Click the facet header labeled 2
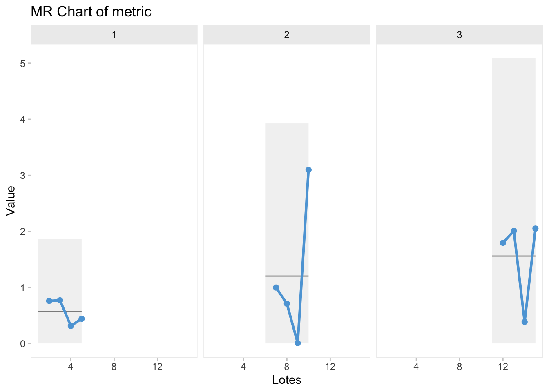Viewport: 549px width, 392px height. pos(287,35)
